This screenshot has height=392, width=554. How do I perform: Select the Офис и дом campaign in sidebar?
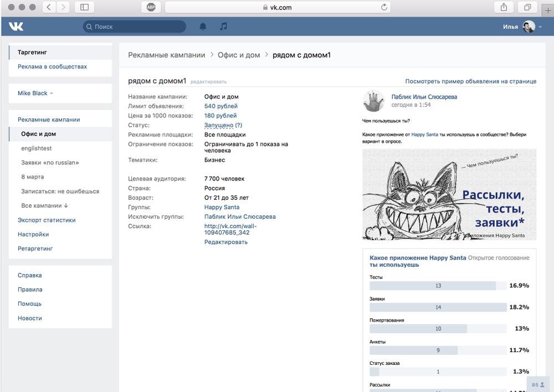pyautogui.click(x=60, y=134)
